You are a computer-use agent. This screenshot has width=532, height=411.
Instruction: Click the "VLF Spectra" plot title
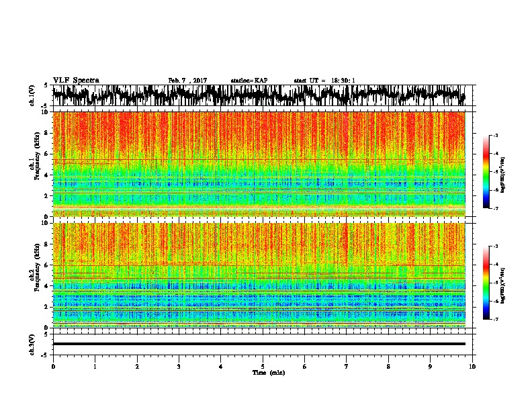(x=76, y=81)
